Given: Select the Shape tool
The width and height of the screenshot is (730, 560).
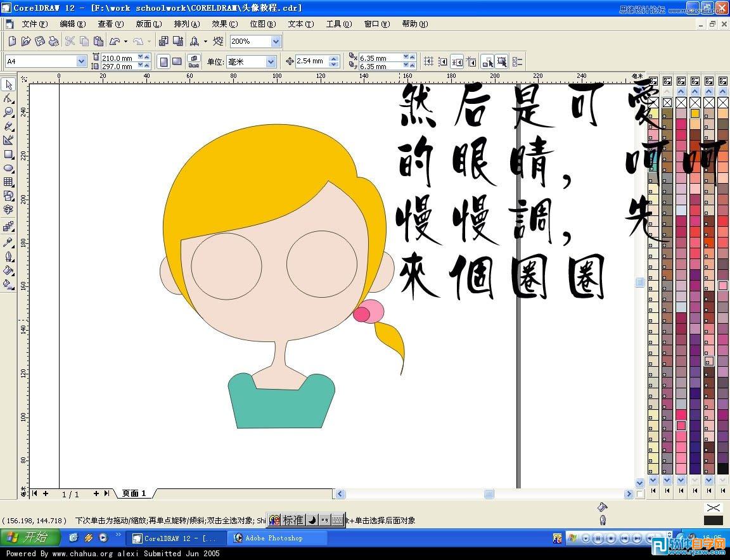Looking at the screenshot, I should tap(9, 99).
